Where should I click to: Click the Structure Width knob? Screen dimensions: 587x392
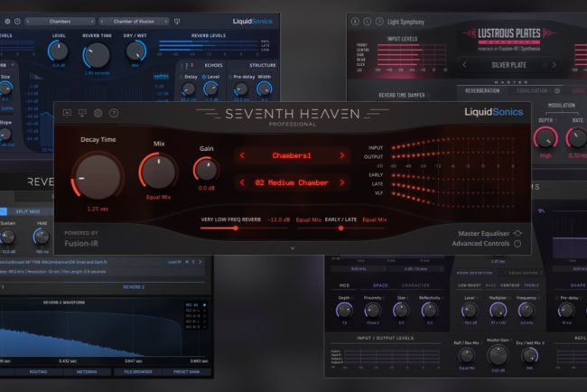(x=264, y=89)
